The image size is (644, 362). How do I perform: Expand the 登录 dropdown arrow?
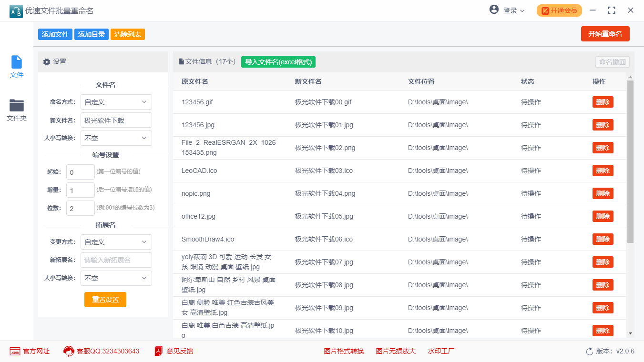point(522,11)
